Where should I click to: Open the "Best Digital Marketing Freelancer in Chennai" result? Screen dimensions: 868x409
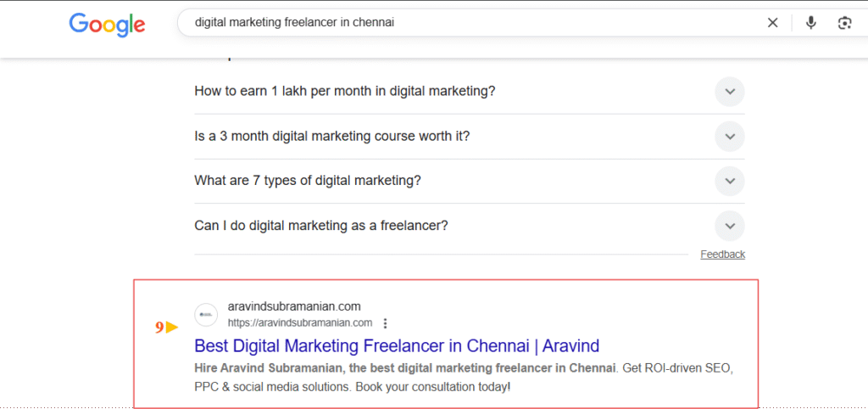tap(396, 346)
